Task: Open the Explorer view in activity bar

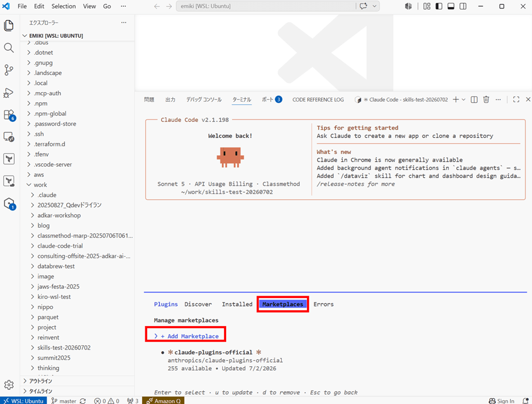Action: point(9,26)
